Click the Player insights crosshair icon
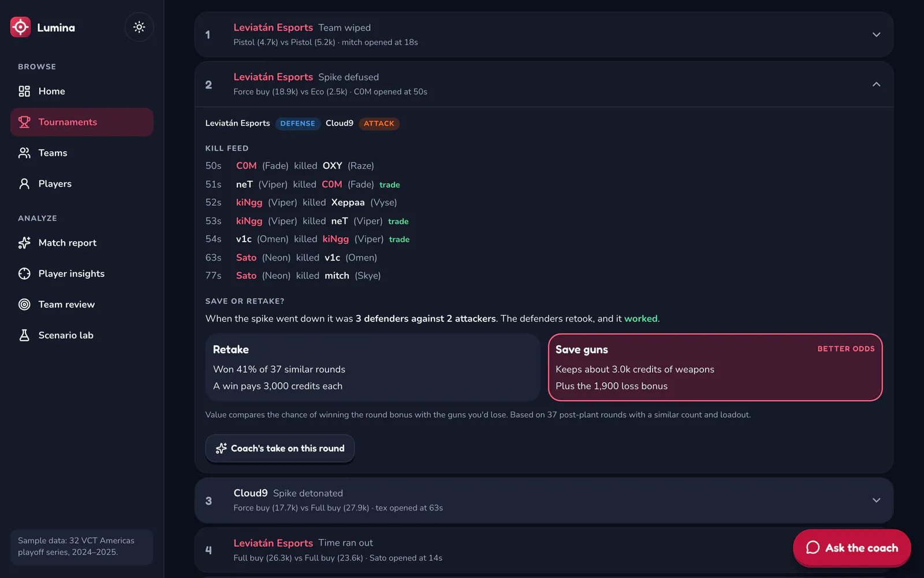Screen dimensions: 924x578 24,273
